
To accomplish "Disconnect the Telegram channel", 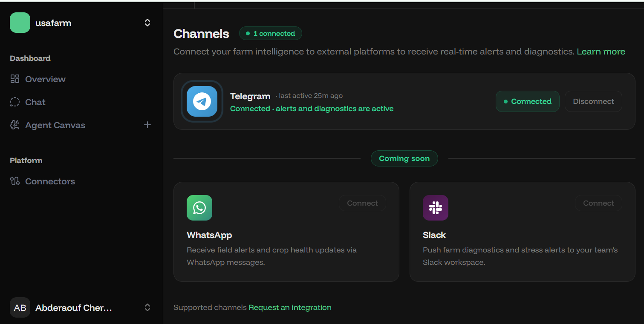I will (593, 101).
